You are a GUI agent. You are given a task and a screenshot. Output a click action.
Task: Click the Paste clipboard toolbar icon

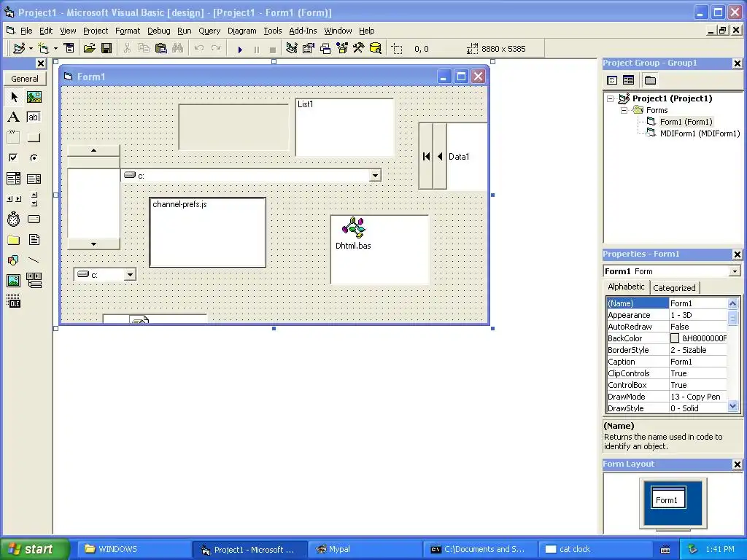point(161,48)
